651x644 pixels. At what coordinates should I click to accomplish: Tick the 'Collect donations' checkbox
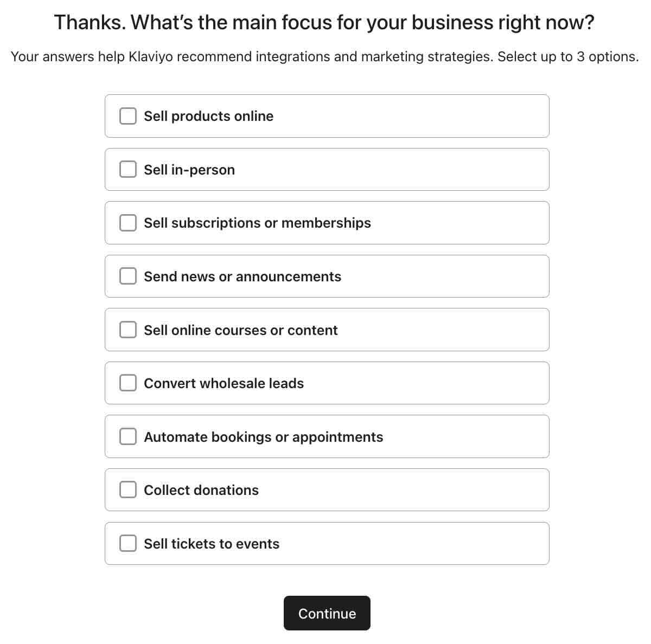point(127,490)
